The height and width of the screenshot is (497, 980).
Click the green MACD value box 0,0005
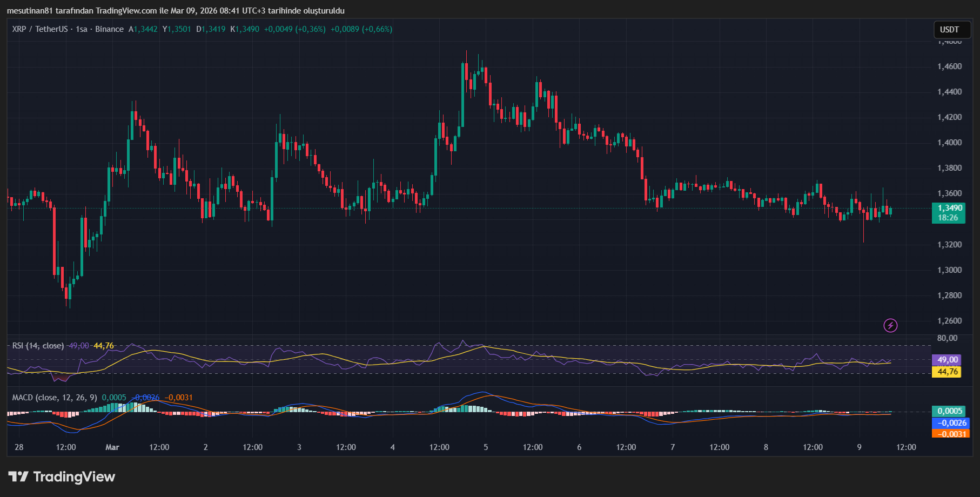[948, 411]
